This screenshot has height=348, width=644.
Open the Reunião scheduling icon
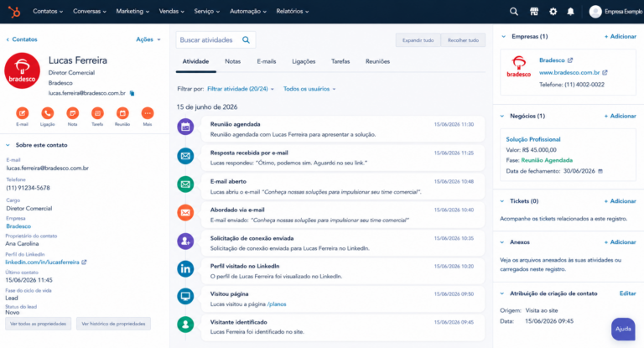click(122, 113)
